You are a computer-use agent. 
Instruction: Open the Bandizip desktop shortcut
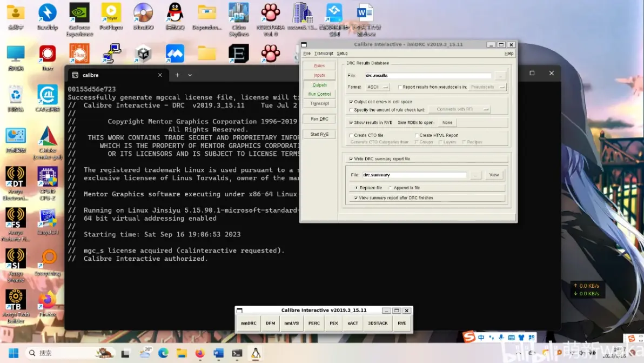tap(47, 16)
